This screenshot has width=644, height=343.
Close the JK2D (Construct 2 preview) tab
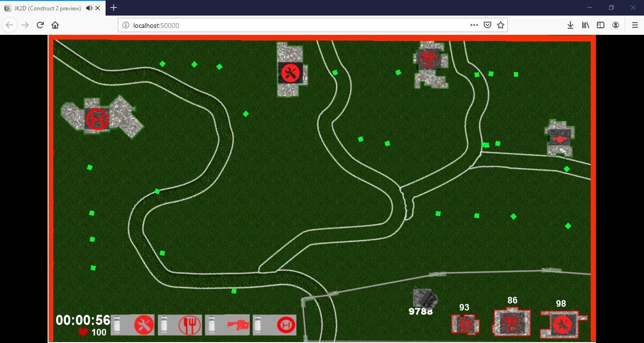click(98, 8)
